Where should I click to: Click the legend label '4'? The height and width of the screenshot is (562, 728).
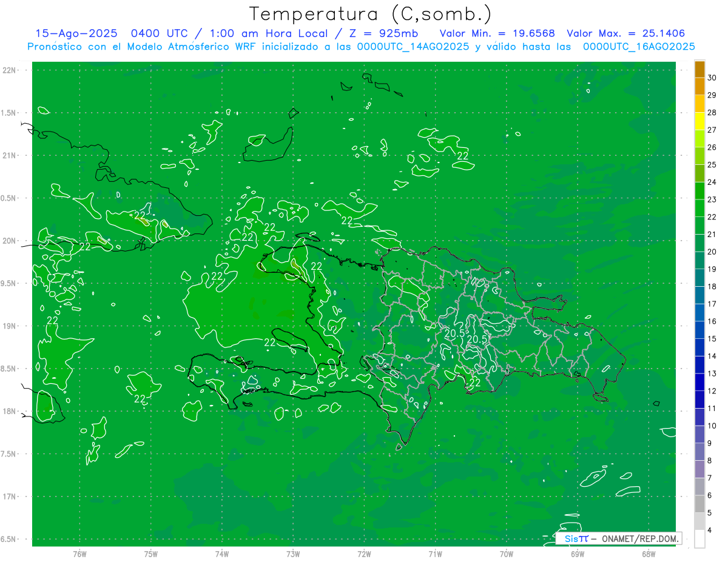[710, 530]
